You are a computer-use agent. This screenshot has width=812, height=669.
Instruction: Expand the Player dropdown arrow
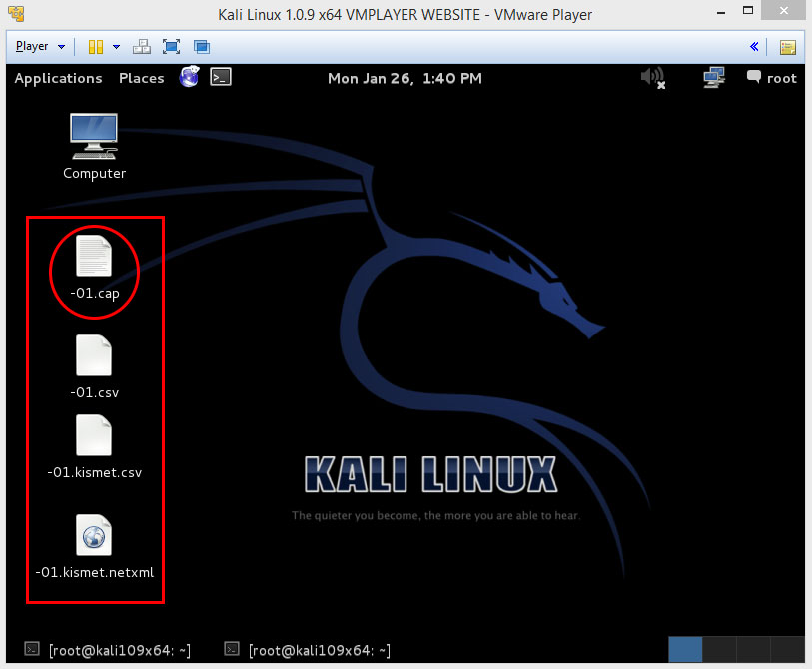(61, 47)
